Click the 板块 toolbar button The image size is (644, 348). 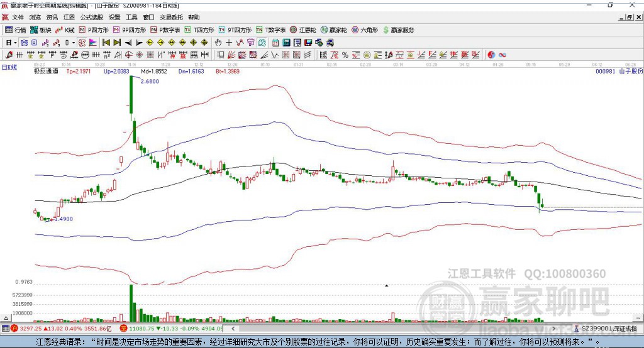pyautogui.click(x=40, y=30)
